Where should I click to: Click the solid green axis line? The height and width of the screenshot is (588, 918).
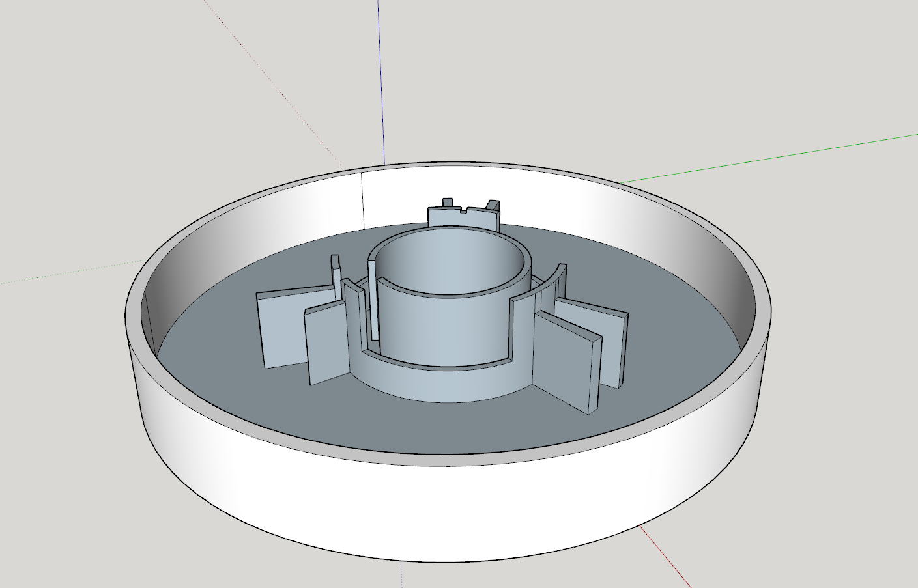[769, 158]
